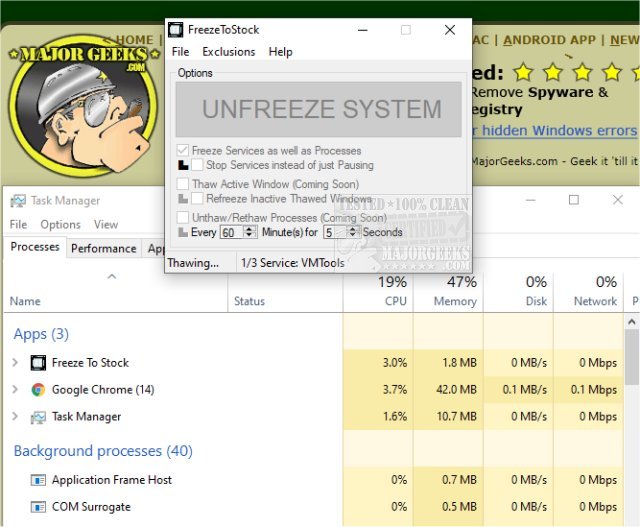The image size is (640, 527).
Task: Expand the Freeze To Stock process row
Action: [x=15, y=362]
